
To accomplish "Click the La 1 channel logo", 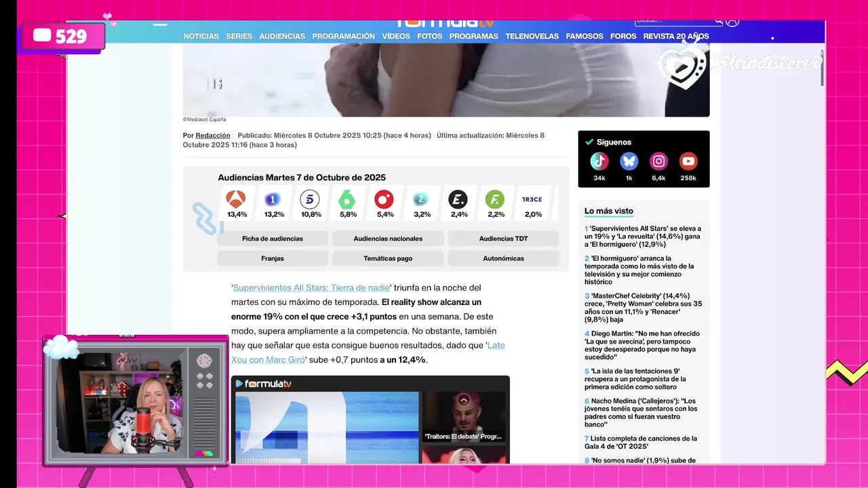I will coord(273,199).
